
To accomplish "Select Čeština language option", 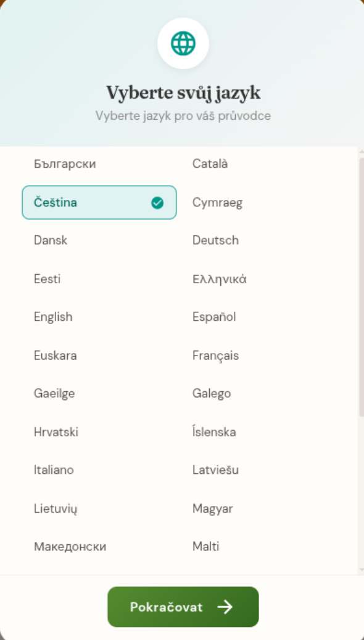I will 99,202.
